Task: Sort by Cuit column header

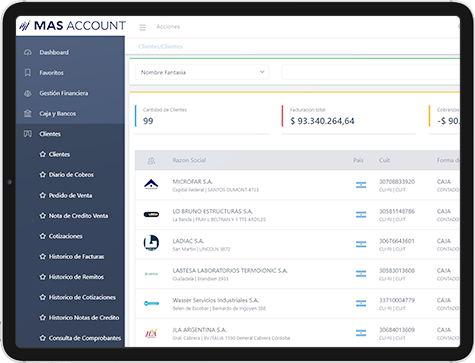Action: (x=384, y=160)
